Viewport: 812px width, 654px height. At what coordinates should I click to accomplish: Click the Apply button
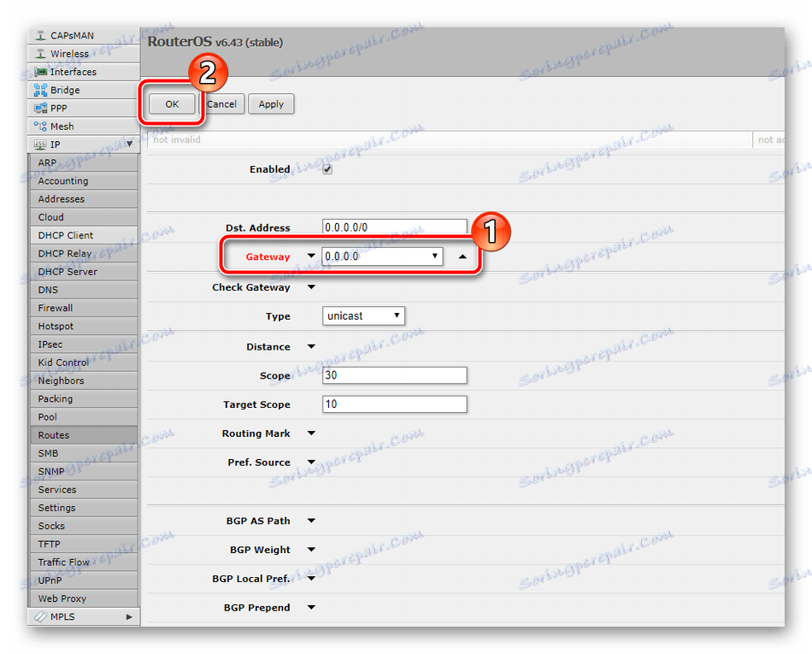271,104
